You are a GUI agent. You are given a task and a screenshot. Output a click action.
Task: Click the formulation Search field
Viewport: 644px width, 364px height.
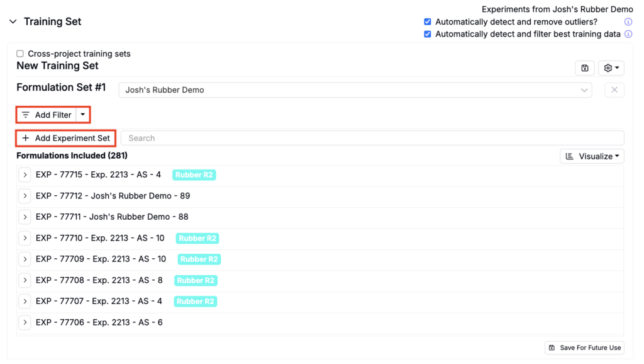tap(372, 138)
